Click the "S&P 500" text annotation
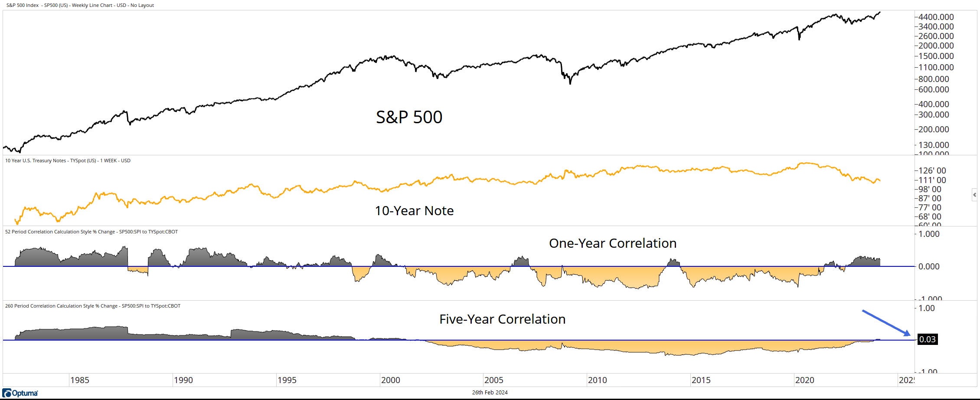 [x=409, y=117]
